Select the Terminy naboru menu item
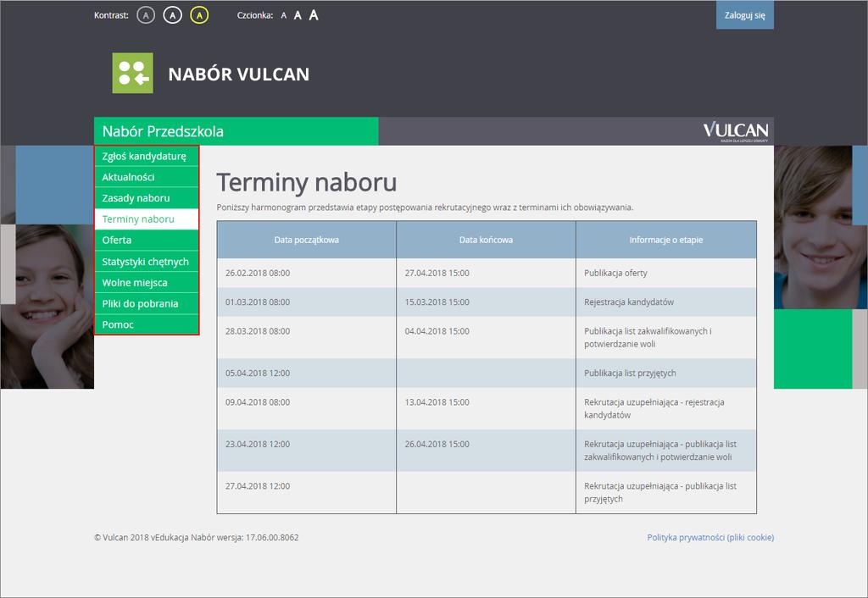Viewport: 868px width, 598px height. (x=146, y=219)
